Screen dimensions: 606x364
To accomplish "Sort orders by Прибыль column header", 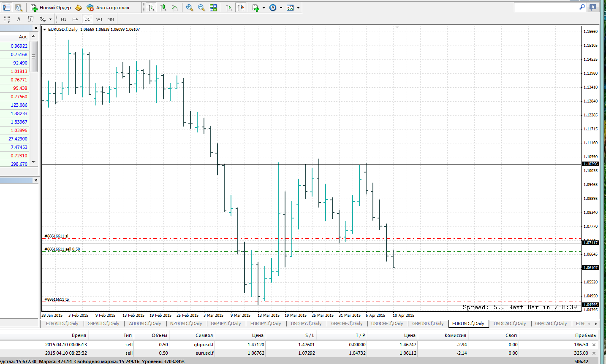I will [585, 335].
